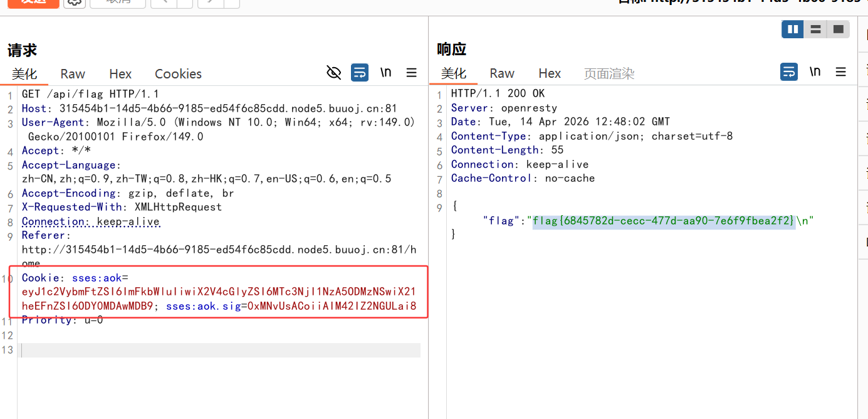Screen dimensions: 868x419
Task: Select side-by-side split layout icon
Action: [792, 29]
